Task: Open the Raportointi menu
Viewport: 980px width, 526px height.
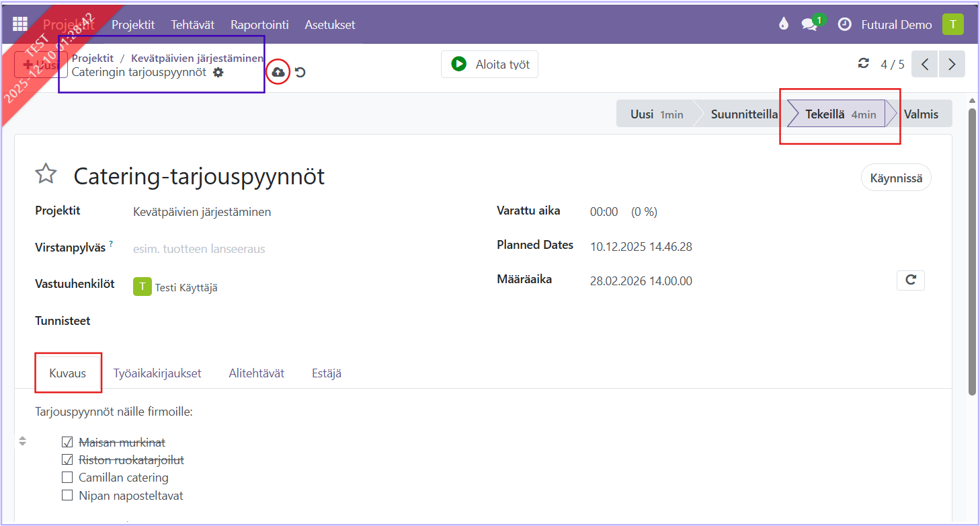Action: (x=259, y=25)
